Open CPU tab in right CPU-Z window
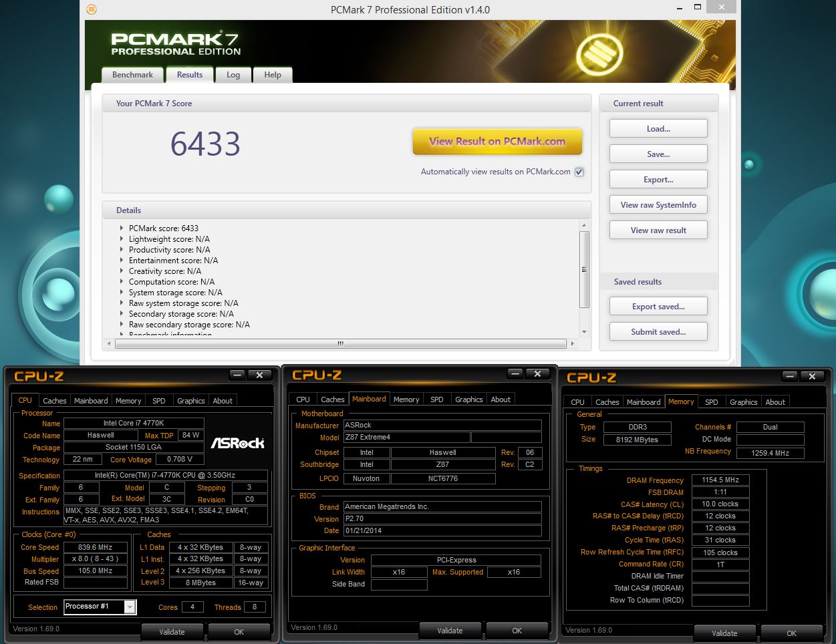 coord(578,402)
